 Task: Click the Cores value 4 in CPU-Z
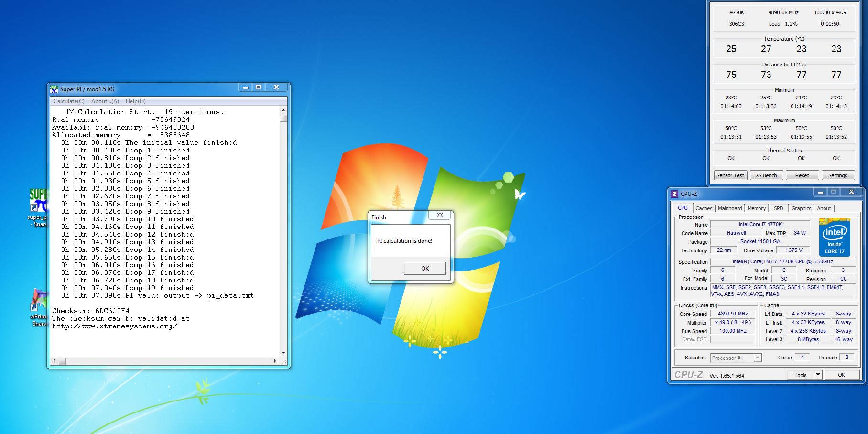point(803,357)
